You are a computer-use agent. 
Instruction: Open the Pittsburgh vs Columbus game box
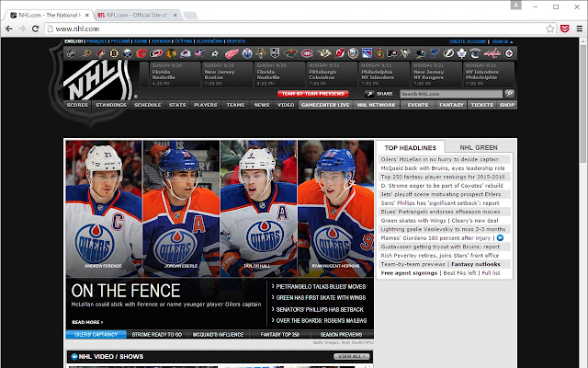331,75
